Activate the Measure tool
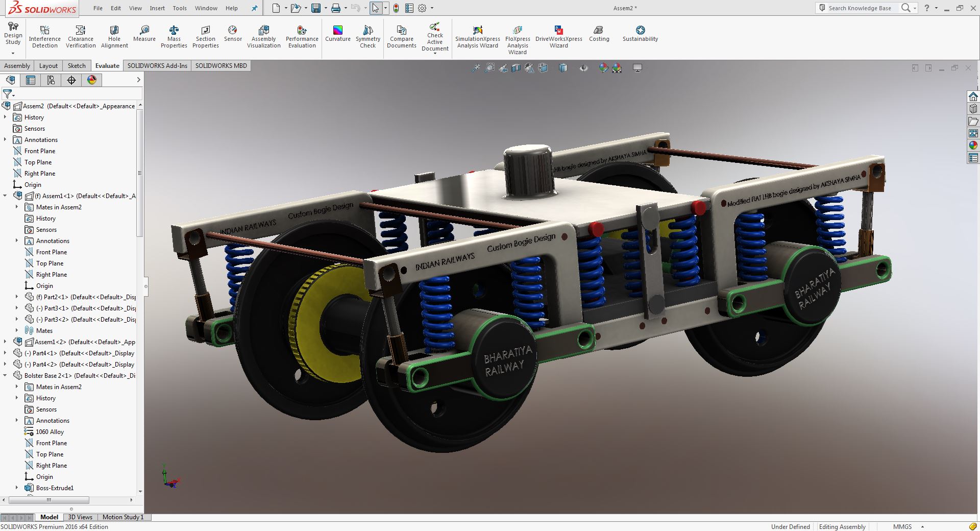 point(144,34)
